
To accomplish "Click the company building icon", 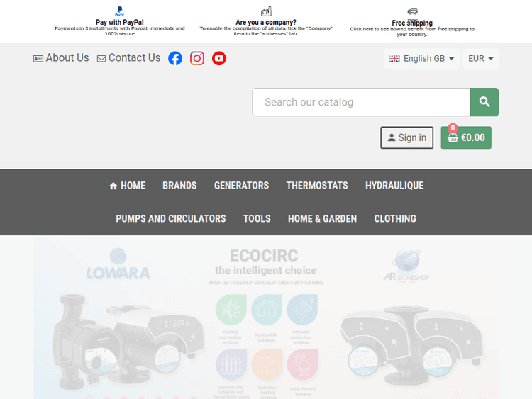I will point(266,11).
